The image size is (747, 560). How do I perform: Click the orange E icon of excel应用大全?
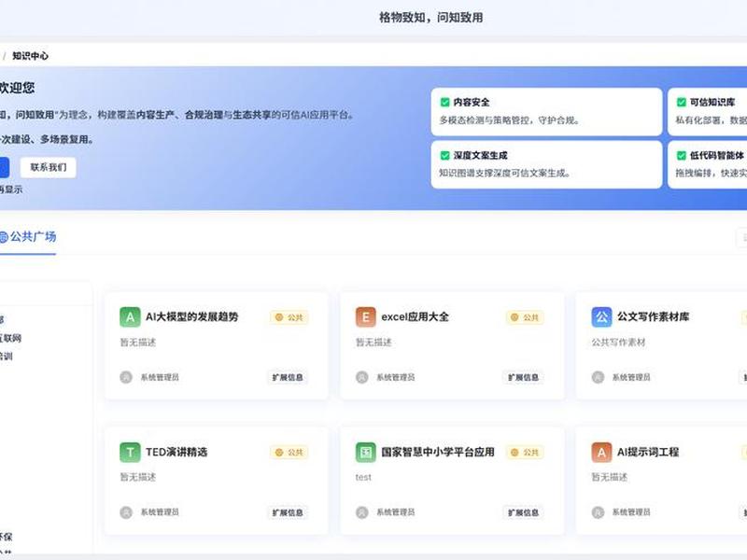click(366, 317)
